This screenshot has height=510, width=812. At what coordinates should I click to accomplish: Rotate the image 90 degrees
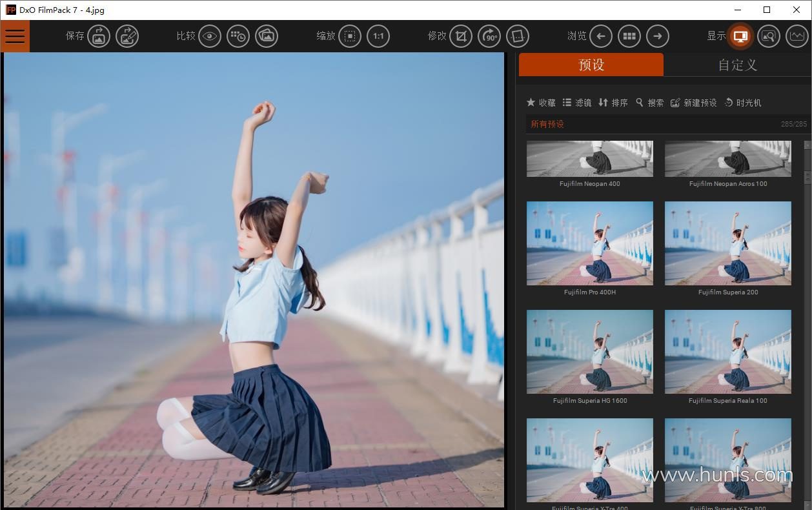click(x=489, y=36)
